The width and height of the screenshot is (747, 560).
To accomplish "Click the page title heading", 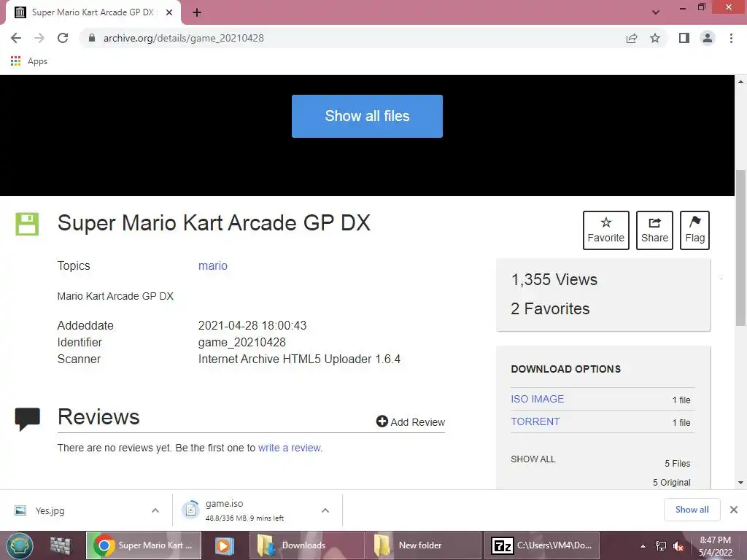I will tap(214, 223).
